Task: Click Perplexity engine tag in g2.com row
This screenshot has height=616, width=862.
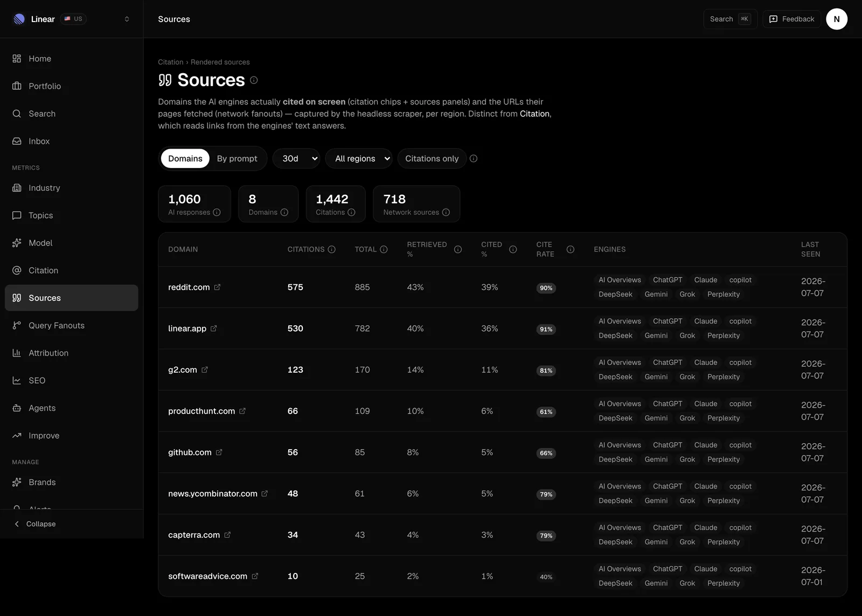Action: pyautogui.click(x=724, y=377)
